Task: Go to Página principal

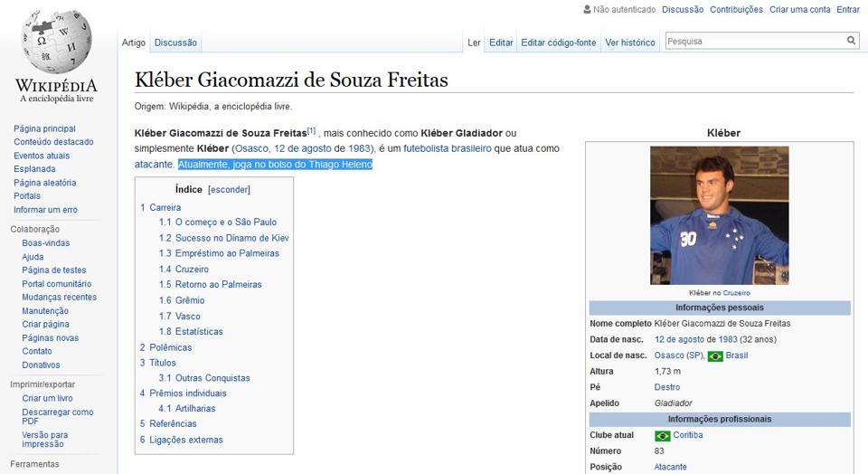Action: click(x=45, y=128)
